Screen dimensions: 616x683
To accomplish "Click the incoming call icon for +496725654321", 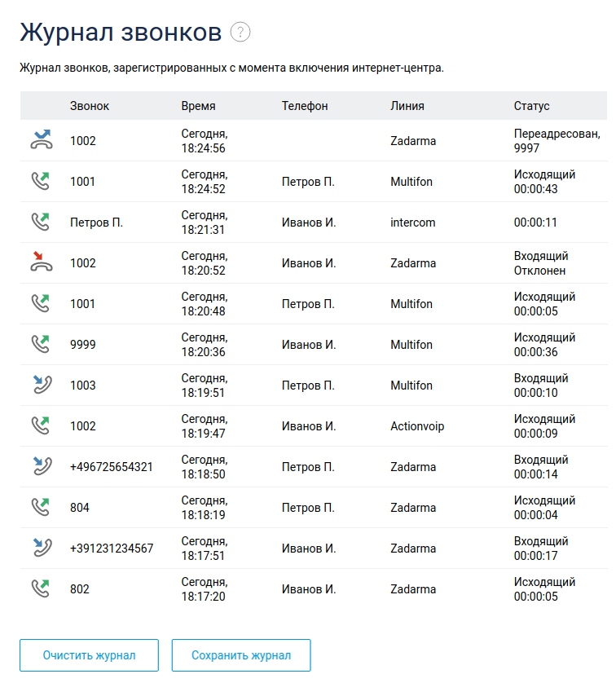I will (x=41, y=466).
